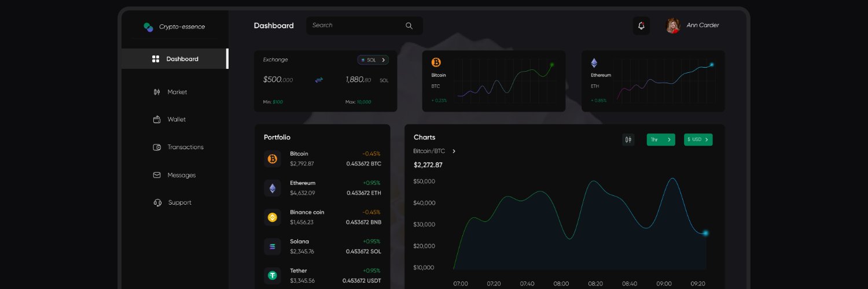Click the Market candlestick icon in the sidebar
The height and width of the screenshot is (289, 868).
coord(157,92)
